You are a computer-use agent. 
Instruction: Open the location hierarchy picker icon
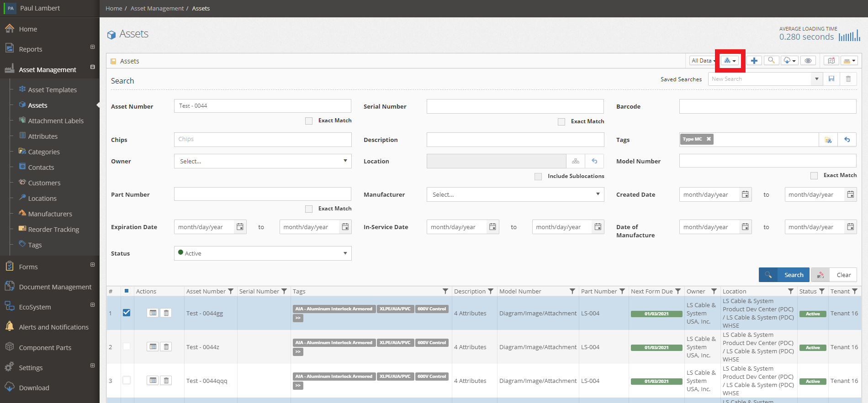(576, 161)
